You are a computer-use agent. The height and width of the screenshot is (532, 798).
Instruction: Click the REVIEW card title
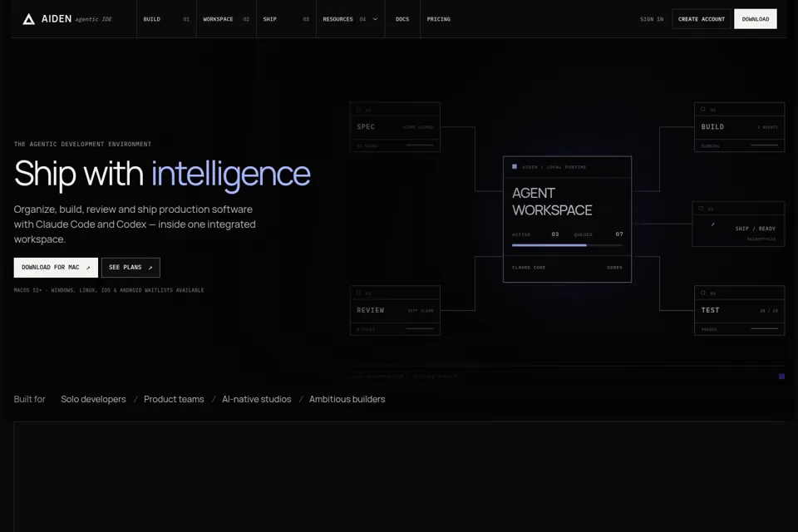click(x=371, y=310)
